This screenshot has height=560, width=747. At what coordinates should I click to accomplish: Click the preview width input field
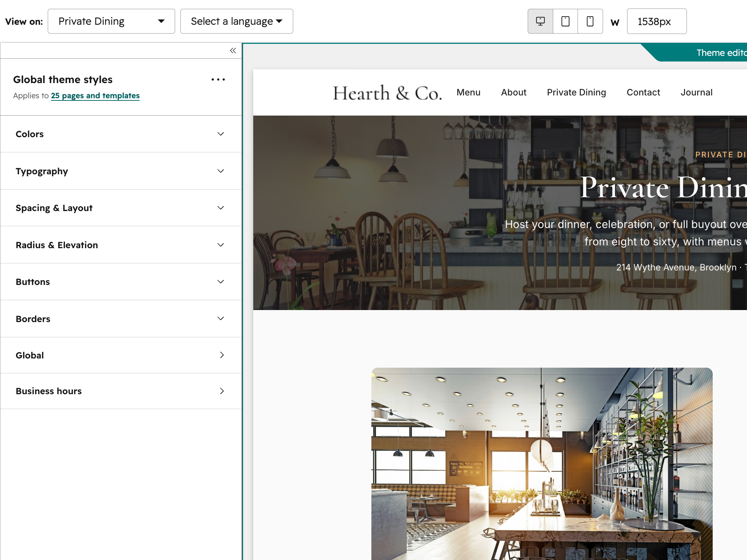click(x=657, y=21)
